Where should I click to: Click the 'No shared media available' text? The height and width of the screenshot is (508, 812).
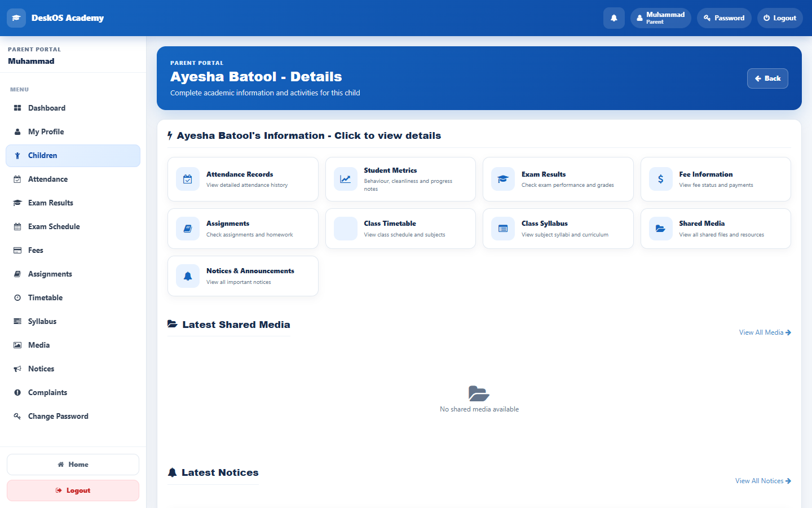point(479,409)
